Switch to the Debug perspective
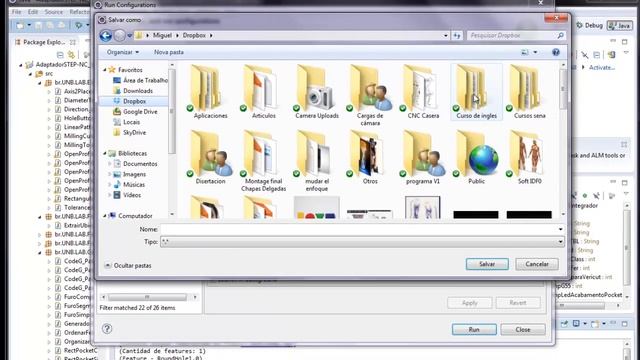This screenshot has width=640, height=360. click(x=589, y=25)
